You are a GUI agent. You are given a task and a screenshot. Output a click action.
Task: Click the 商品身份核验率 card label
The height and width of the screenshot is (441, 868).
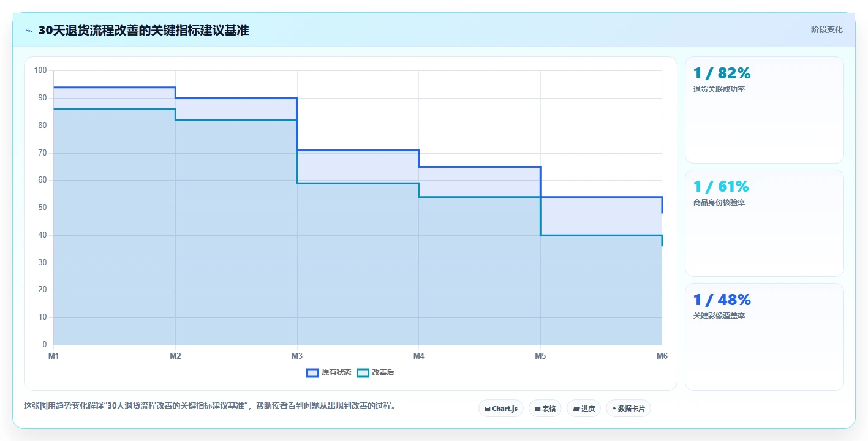719,203
